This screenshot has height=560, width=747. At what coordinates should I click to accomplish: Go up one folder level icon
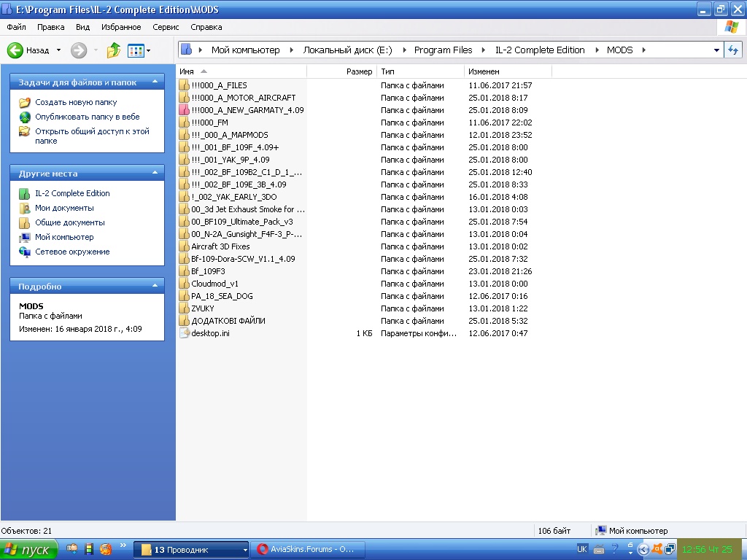(x=113, y=50)
